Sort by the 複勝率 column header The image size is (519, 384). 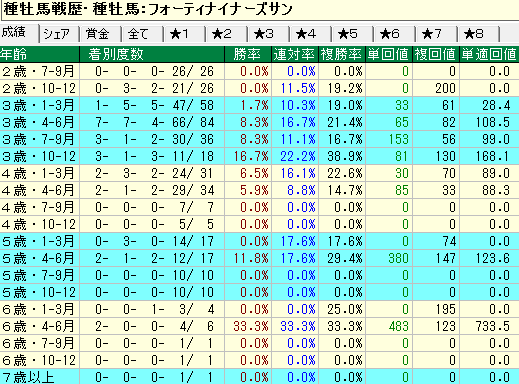pos(342,54)
